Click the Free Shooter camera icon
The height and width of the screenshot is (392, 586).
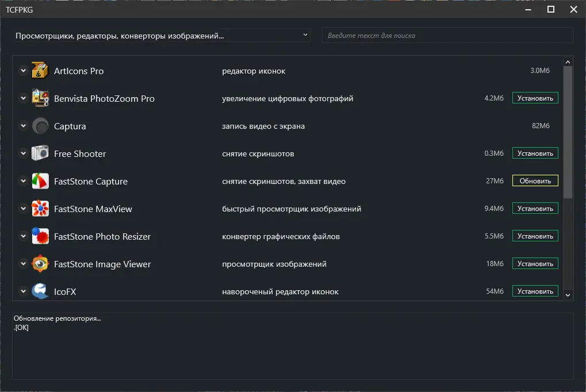coord(40,153)
